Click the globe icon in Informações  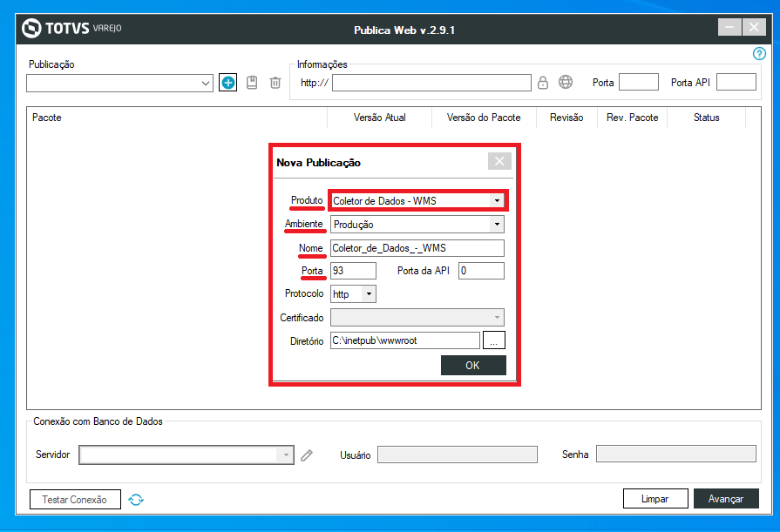(566, 82)
